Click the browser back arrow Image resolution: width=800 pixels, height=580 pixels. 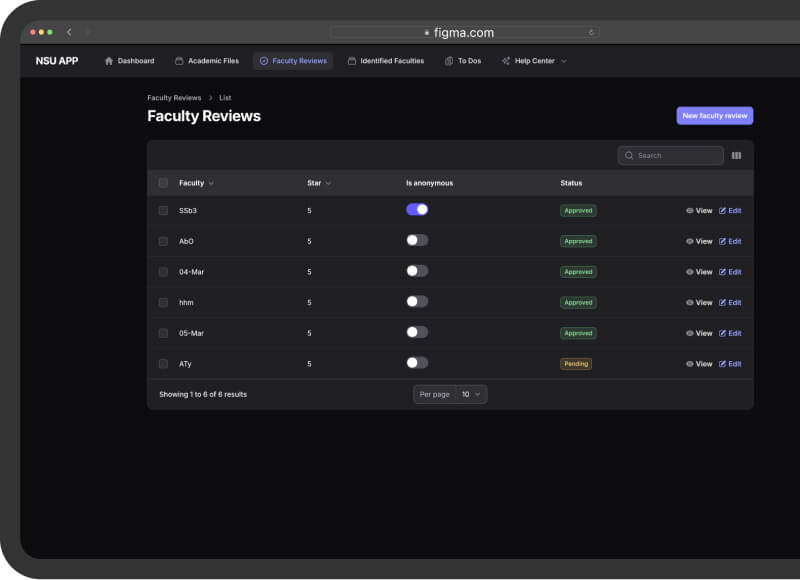69,32
